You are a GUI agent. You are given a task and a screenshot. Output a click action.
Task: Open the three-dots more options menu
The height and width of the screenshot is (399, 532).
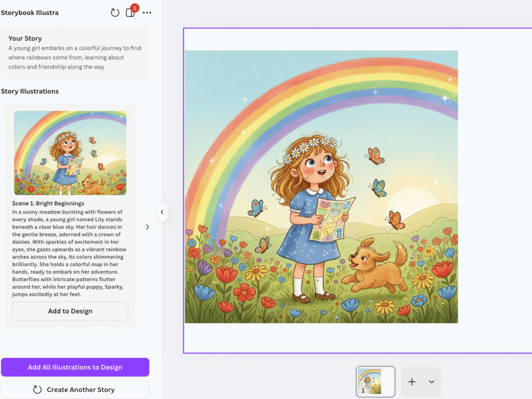[x=147, y=13]
